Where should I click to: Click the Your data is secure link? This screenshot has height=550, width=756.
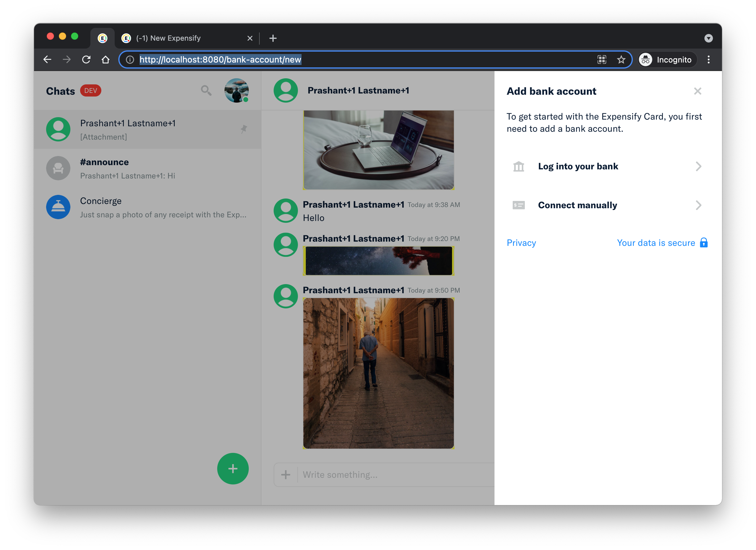pyautogui.click(x=656, y=243)
